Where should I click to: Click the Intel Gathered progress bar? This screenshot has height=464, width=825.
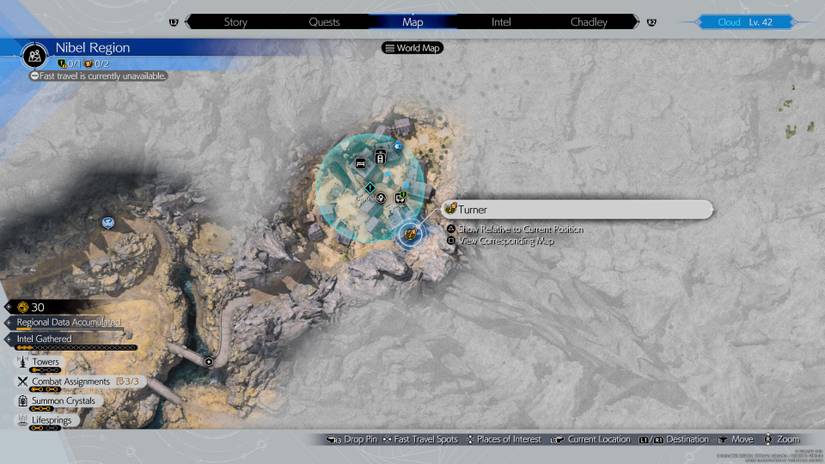pos(77,347)
